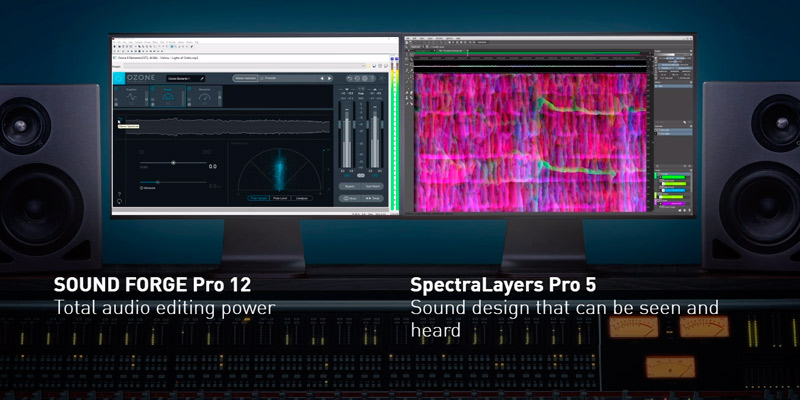
Task: Click the Mono button in Ozone
Action: click(x=349, y=198)
